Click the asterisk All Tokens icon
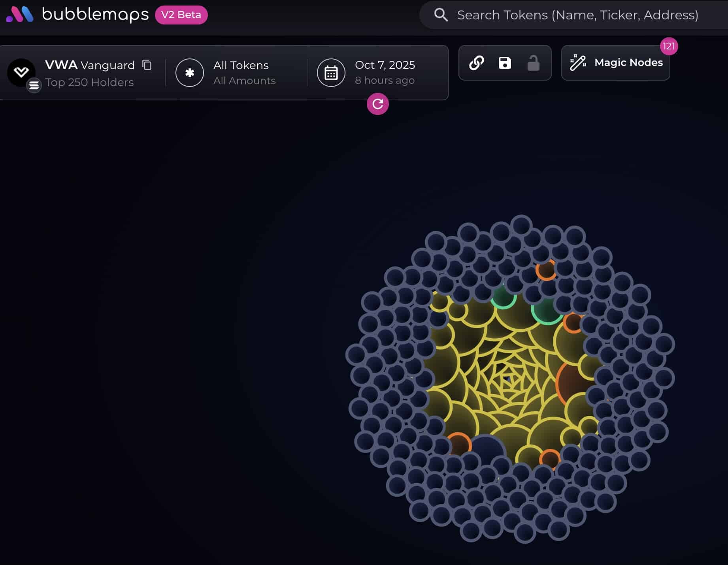The width and height of the screenshot is (728, 565). coord(190,73)
